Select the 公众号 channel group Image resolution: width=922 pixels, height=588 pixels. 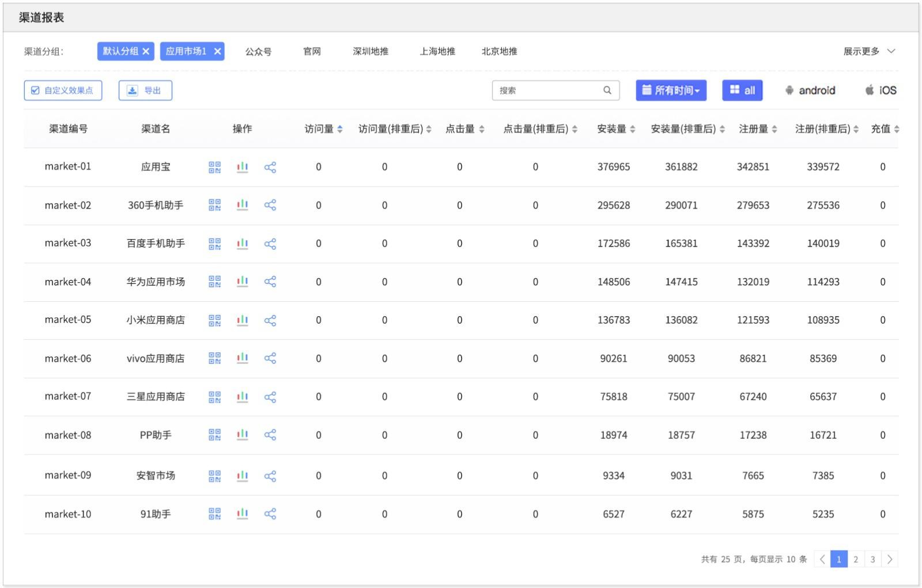(x=258, y=51)
